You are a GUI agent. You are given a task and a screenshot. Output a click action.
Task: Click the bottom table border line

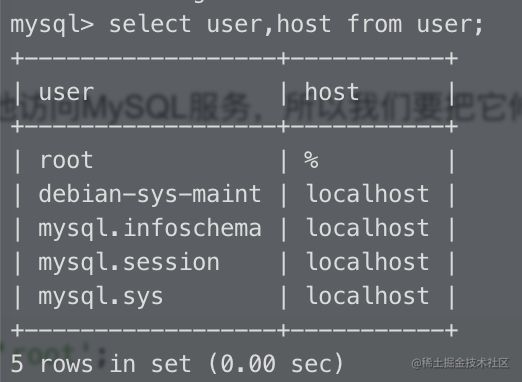tap(234, 330)
